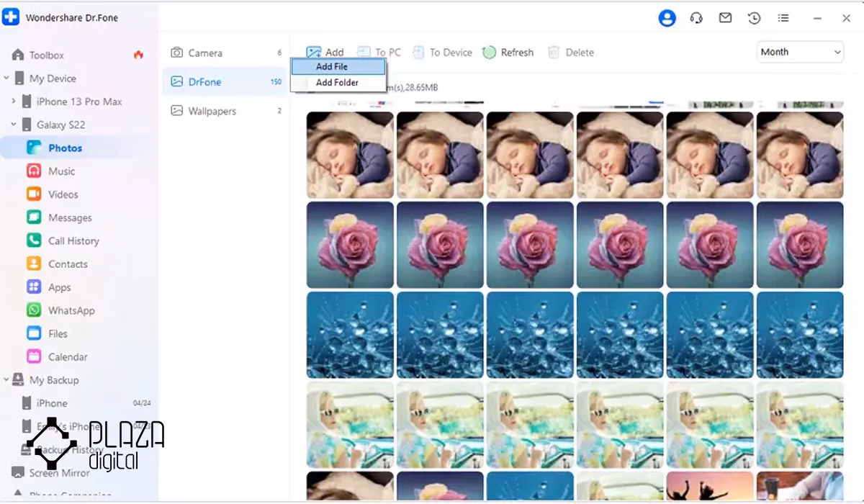Select the first sunglasses woman thumbnail

(x=350, y=425)
